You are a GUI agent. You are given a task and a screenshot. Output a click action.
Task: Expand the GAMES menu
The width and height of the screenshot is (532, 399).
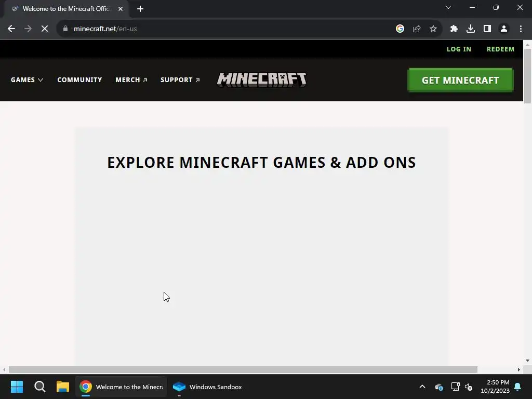[27, 79]
